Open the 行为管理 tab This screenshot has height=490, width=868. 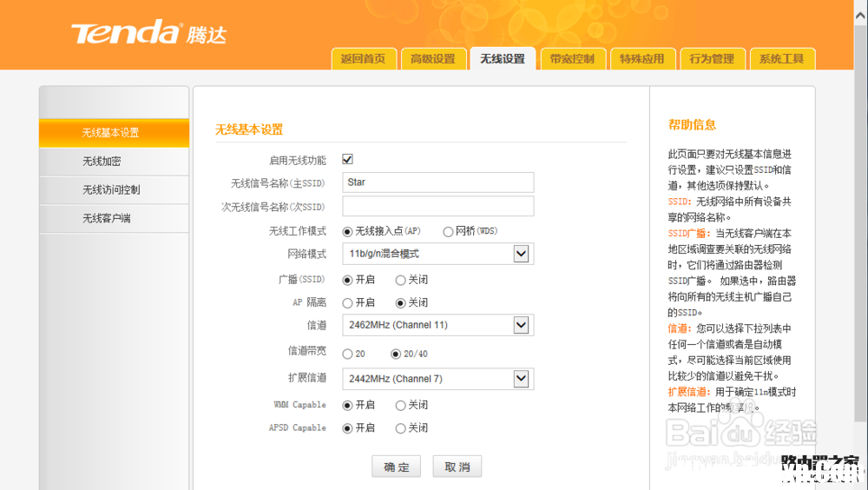[712, 59]
